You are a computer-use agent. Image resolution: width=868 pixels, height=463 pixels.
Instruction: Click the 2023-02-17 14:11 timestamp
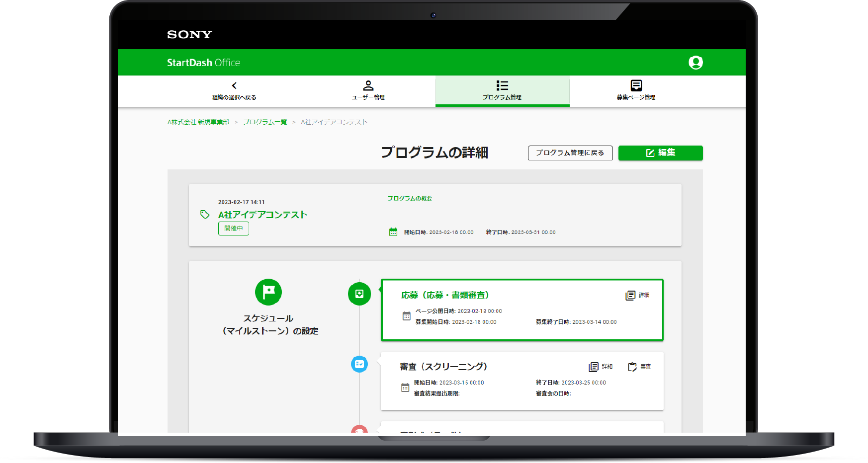tap(242, 202)
